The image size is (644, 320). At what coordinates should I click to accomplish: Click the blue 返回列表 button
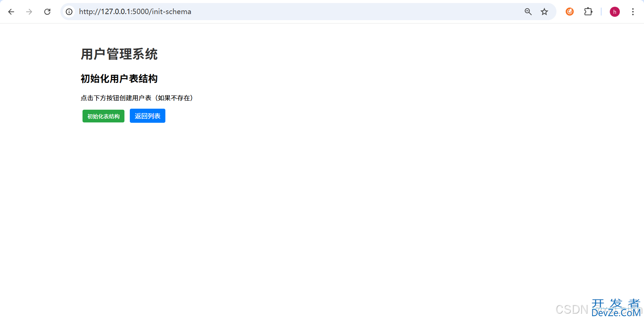pyautogui.click(x=147, y=116)
